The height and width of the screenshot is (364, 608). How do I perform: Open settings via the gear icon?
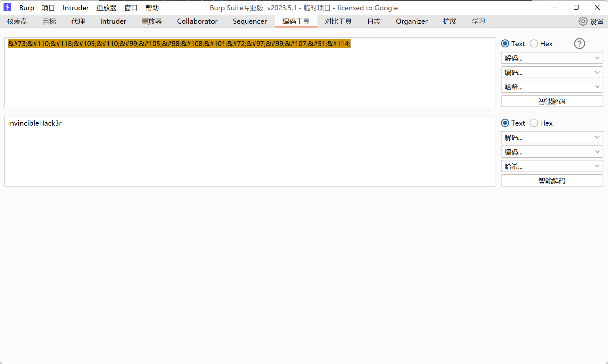pyautogui.click(x=583, y=21)
